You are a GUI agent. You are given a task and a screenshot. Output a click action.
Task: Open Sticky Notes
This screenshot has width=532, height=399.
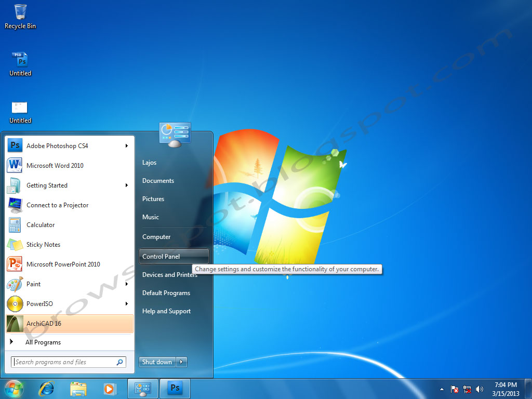click(43, 245)
